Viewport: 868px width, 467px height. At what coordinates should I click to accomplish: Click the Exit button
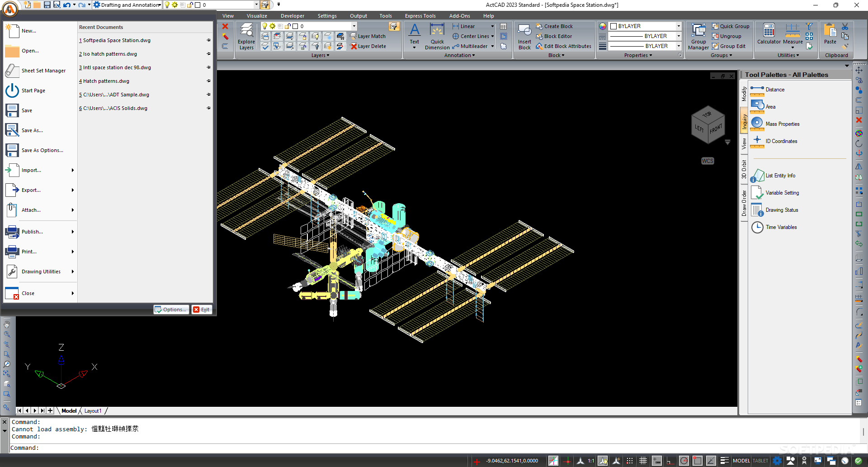pos(202,310)
